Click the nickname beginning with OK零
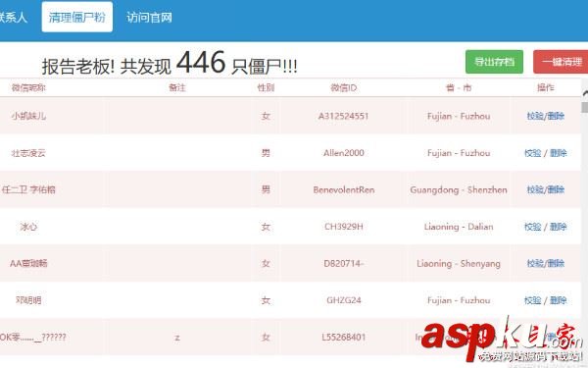This screenshot has width=588, height=368. coord(32,337)
